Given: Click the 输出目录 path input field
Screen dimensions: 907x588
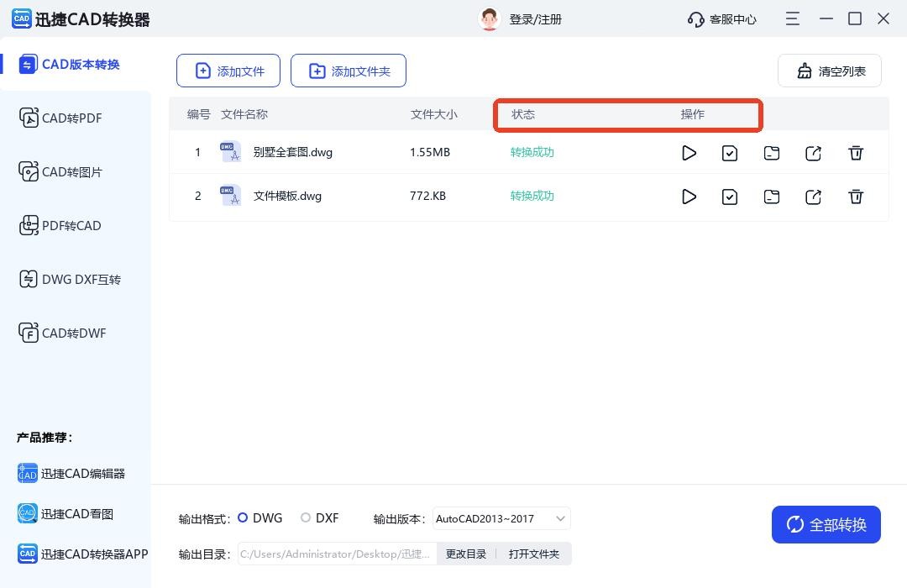Looking at the screenshot, I should pyautogui.click(x=336, y=554).
